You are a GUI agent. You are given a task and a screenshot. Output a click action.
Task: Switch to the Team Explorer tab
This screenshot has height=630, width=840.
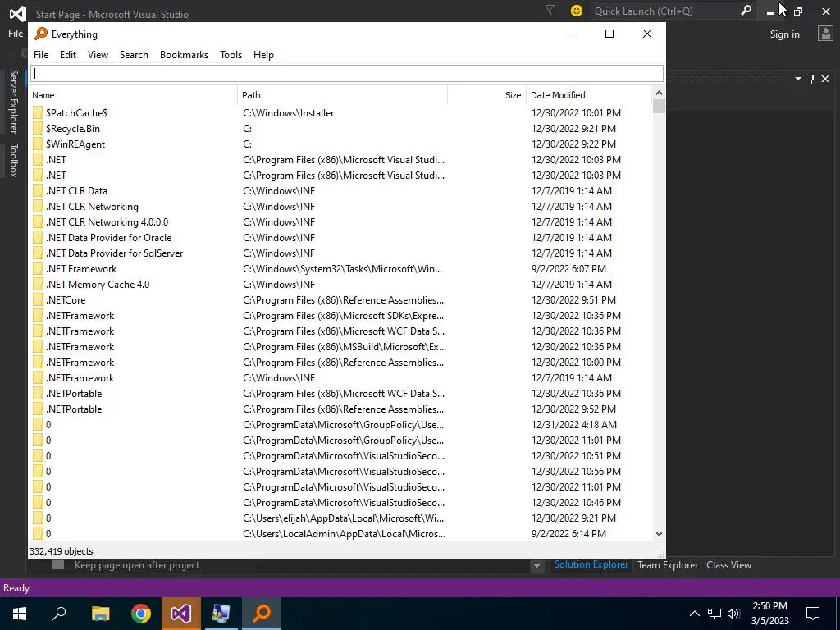[x=668, y=565]
